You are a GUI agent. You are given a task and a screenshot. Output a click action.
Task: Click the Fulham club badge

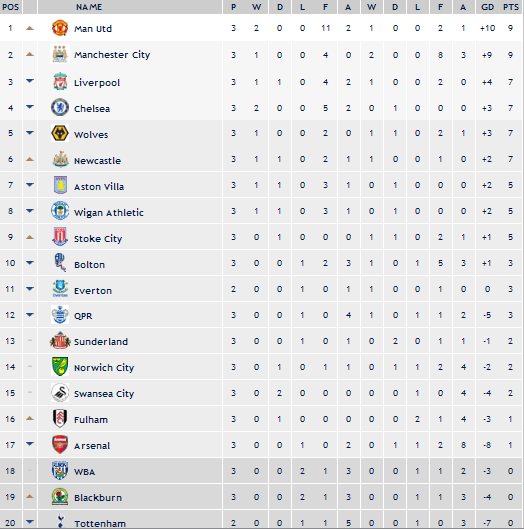click(60, 418)
